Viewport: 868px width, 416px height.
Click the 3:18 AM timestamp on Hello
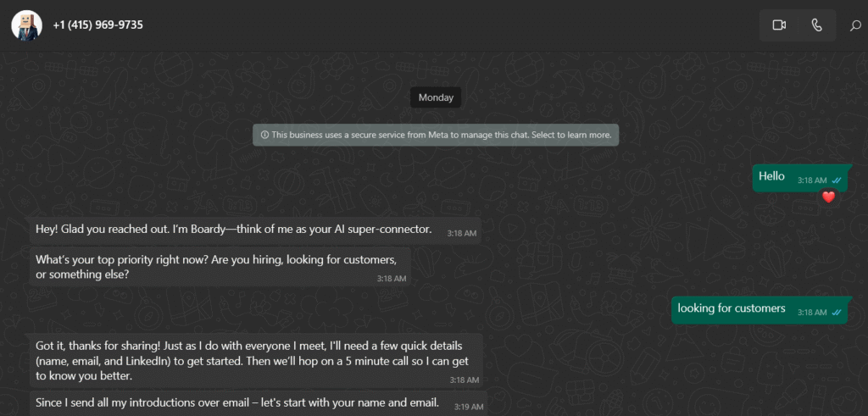(811, 180)
